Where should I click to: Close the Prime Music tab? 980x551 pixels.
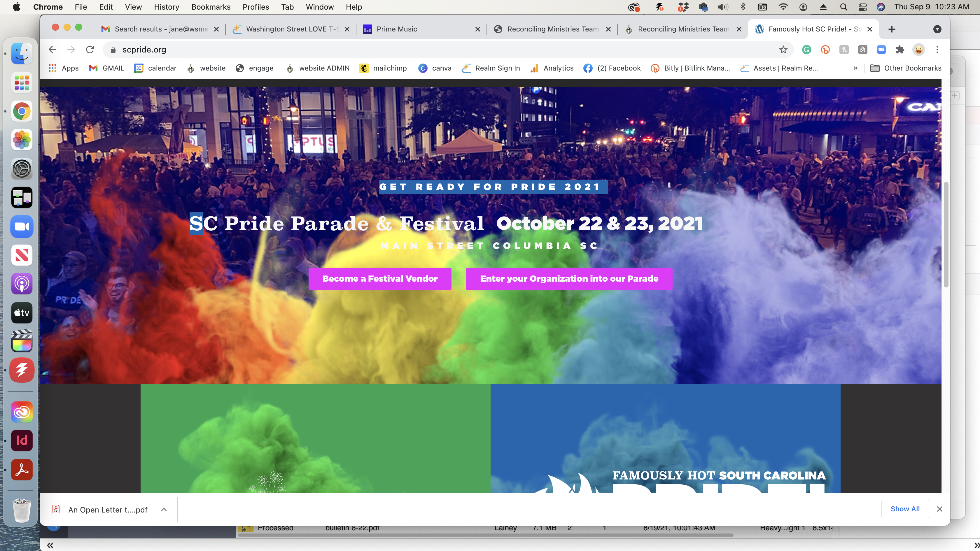click(x=478, y=29)
